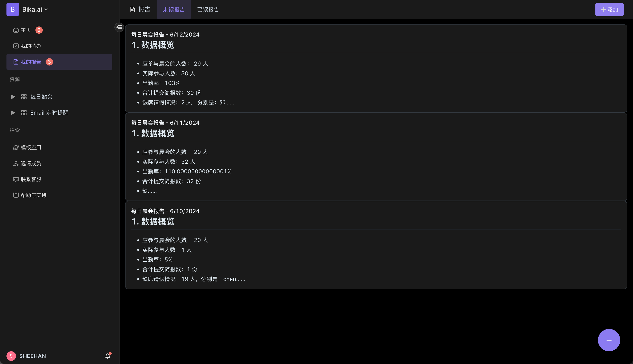
Task: Switch to the 已读报告 tab
Action: pyautogui.click(x=208, y=9)
